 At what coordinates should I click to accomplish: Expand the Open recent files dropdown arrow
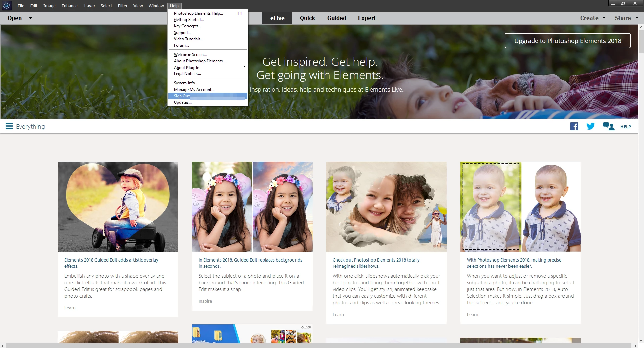(30, 18)
